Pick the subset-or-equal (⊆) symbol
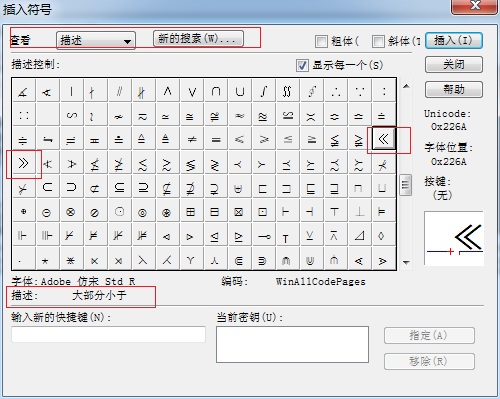Viewport: 500px width, 399px height. pyautogui.click(x=119, y=187)
